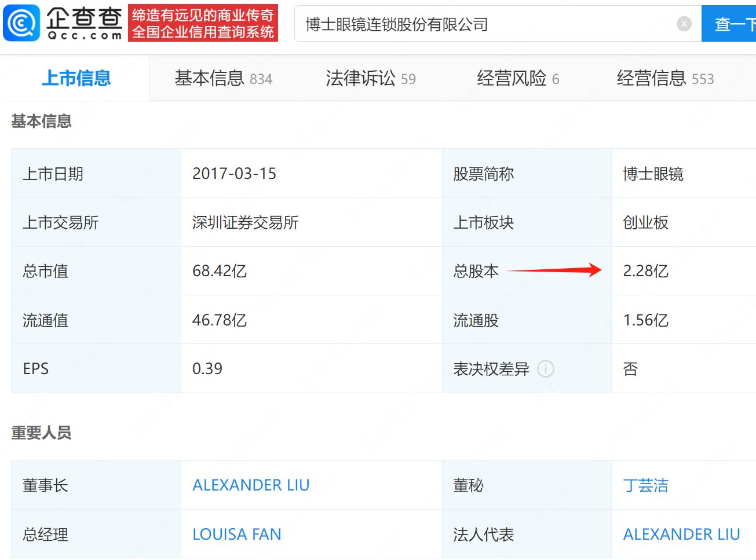Select the circulating value 46.78亿
The height and width of the screenshot is (560, 756).
tap(220, 320)
